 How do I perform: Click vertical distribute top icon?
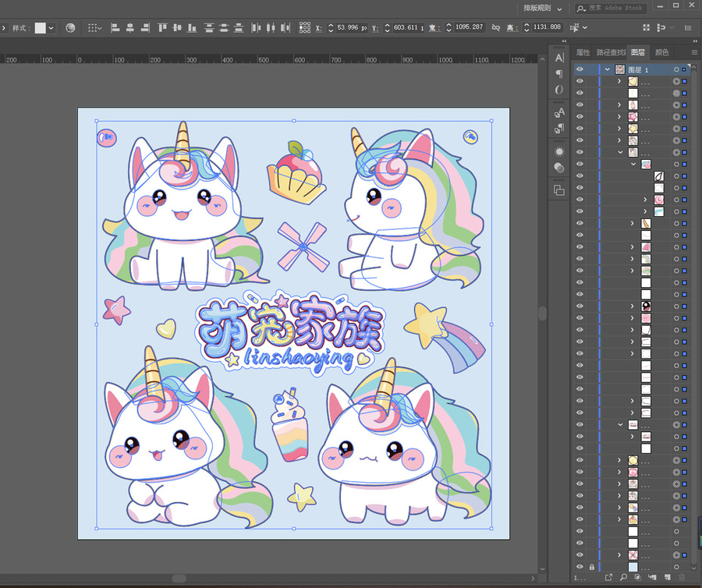click(x=209, y=28)
